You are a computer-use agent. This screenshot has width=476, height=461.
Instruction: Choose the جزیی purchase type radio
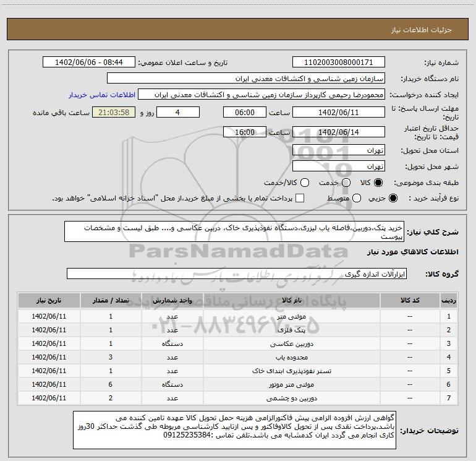coord(393,198)
